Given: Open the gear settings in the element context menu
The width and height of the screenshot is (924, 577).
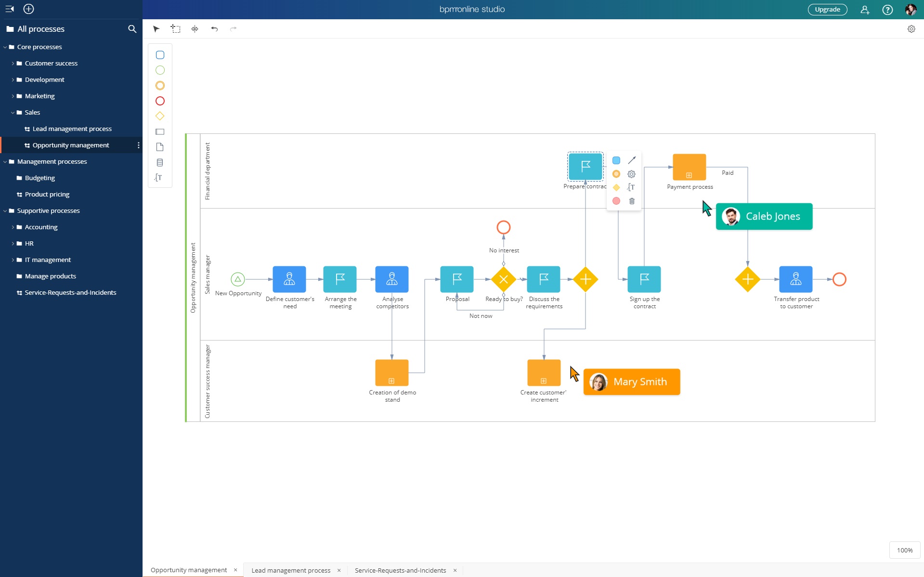Looking at the screenshot, I should tap(631, 174).
